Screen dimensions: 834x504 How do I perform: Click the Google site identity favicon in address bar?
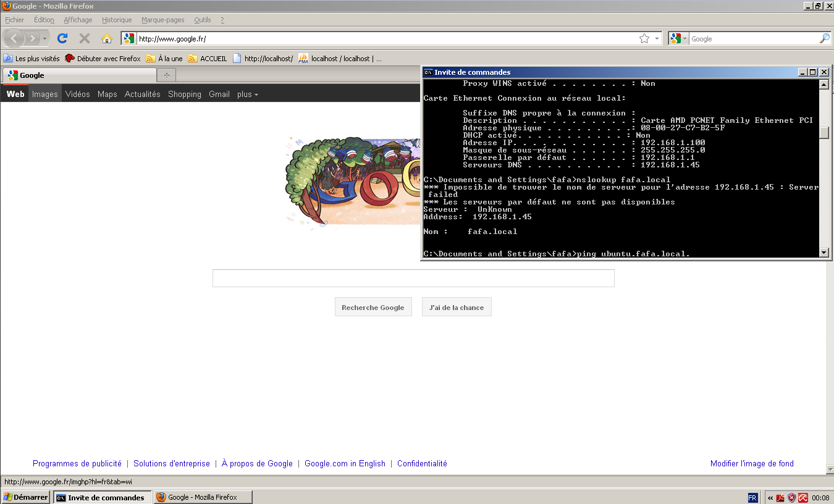pyautogui.click(x=128, y=38)
